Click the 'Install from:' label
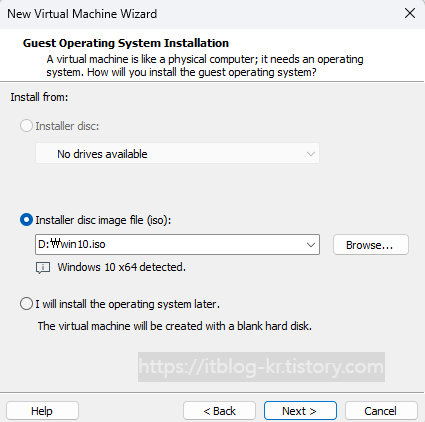This screenshot has width=425, height=422. tap(39, 97)
